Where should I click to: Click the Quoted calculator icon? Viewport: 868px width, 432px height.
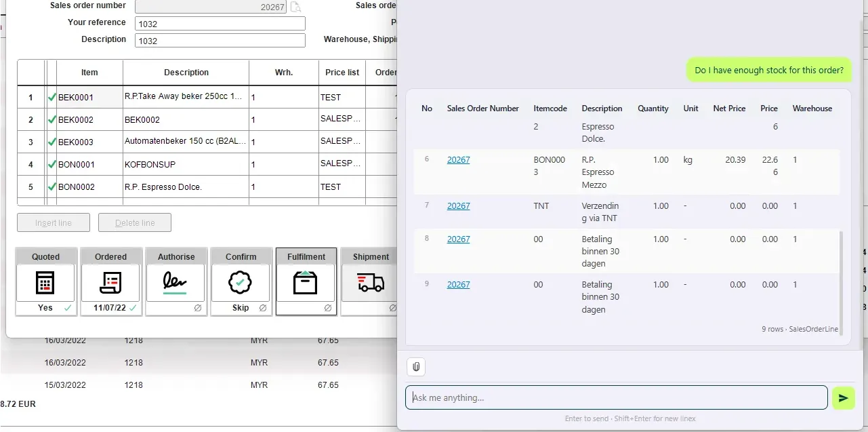pyautogui.click(x=45, y=283)
